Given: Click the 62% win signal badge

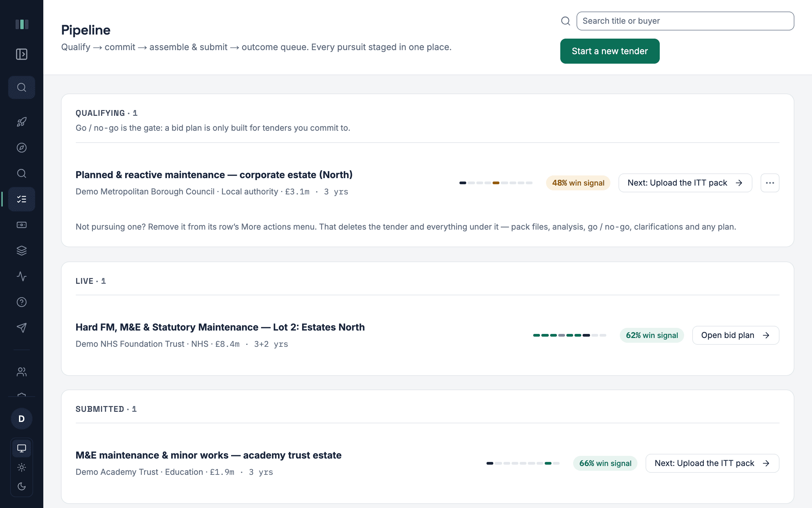Looking at the screenshot, I should pos(652,335).
